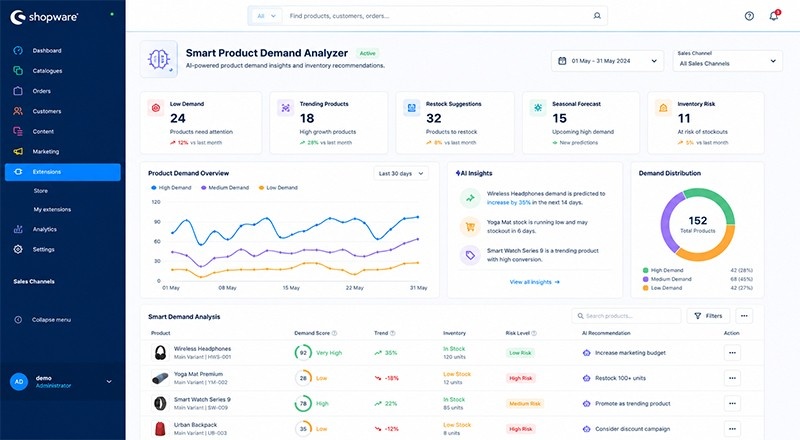
Task: Click the demand score 92 circle
Action: pos(303,353)
